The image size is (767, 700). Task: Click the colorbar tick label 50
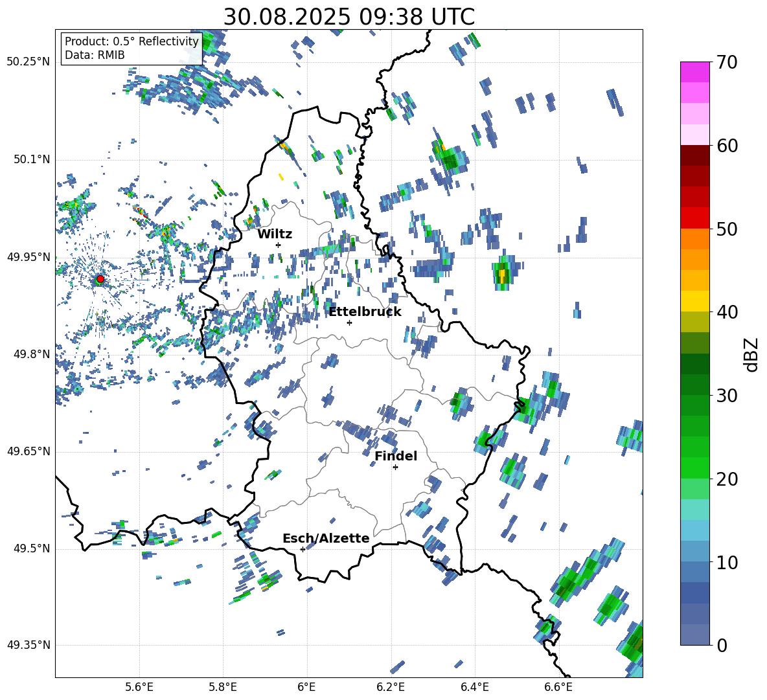(727, 229)
